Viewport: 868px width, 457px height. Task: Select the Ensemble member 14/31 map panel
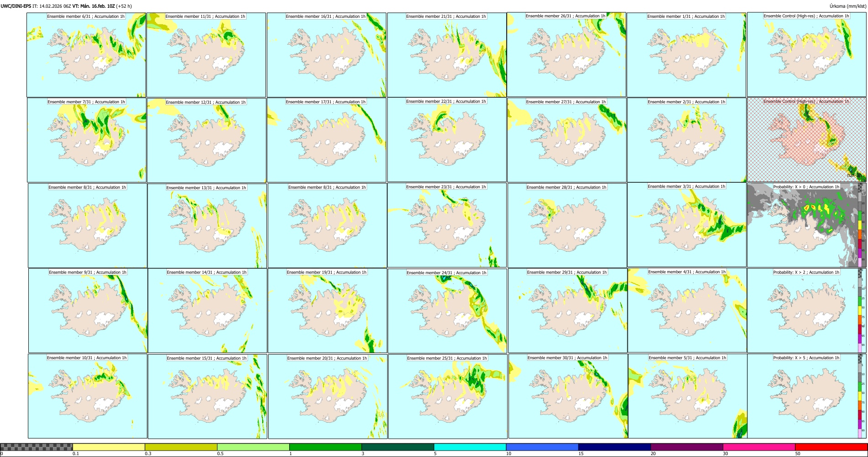coord(207,310)
